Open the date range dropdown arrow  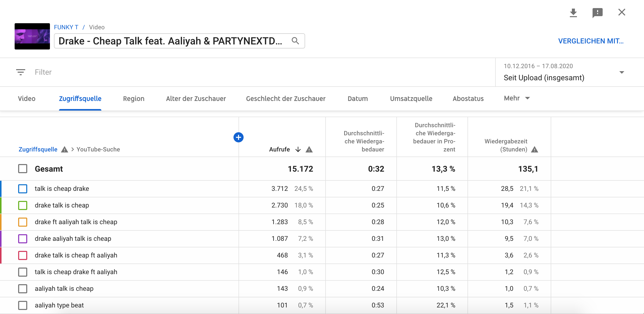pyautogui.click(x=622, y=72)
